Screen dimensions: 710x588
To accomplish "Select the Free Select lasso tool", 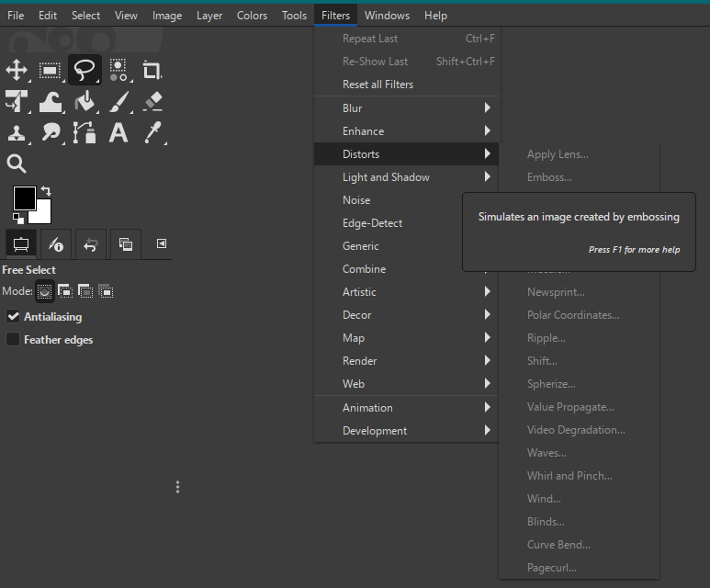I will coord(85,70).
